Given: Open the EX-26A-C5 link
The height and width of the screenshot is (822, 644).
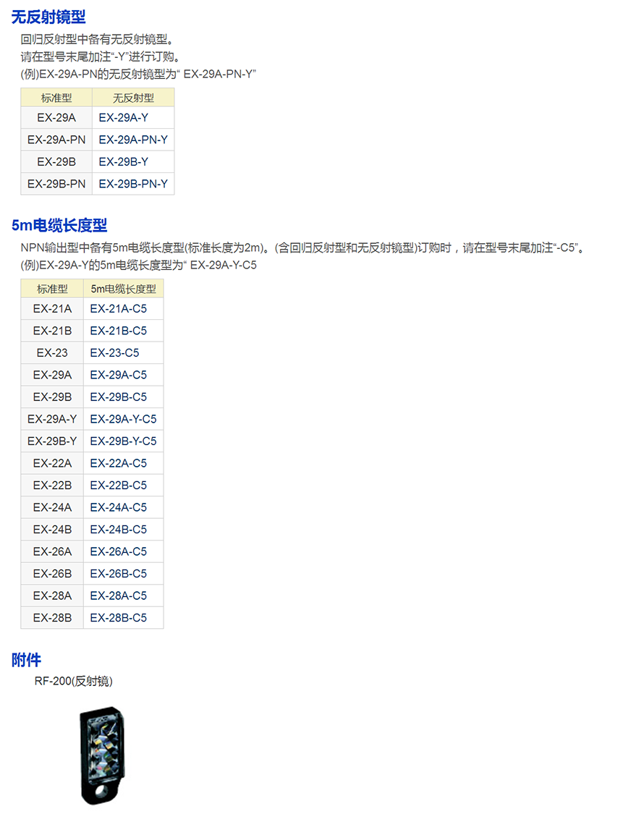Looking at the screenshot, I should (x=118, y=551).
